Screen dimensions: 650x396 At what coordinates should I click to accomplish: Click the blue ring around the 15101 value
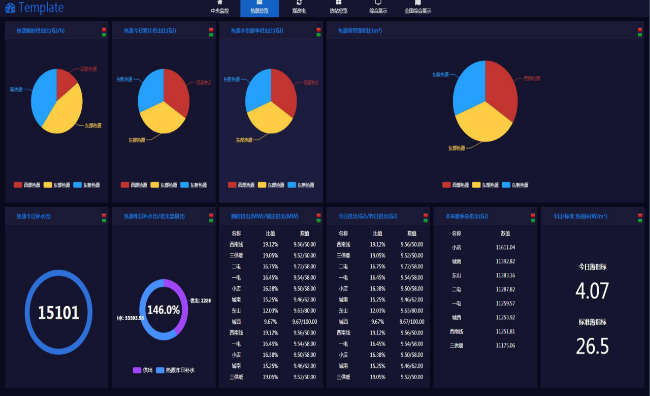(27, 312)
